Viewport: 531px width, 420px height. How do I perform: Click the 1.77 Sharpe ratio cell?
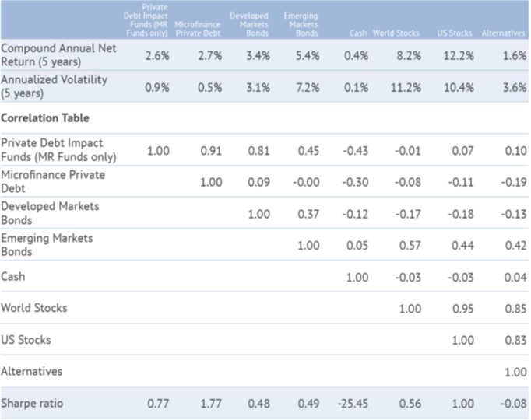tap(209, 403)
